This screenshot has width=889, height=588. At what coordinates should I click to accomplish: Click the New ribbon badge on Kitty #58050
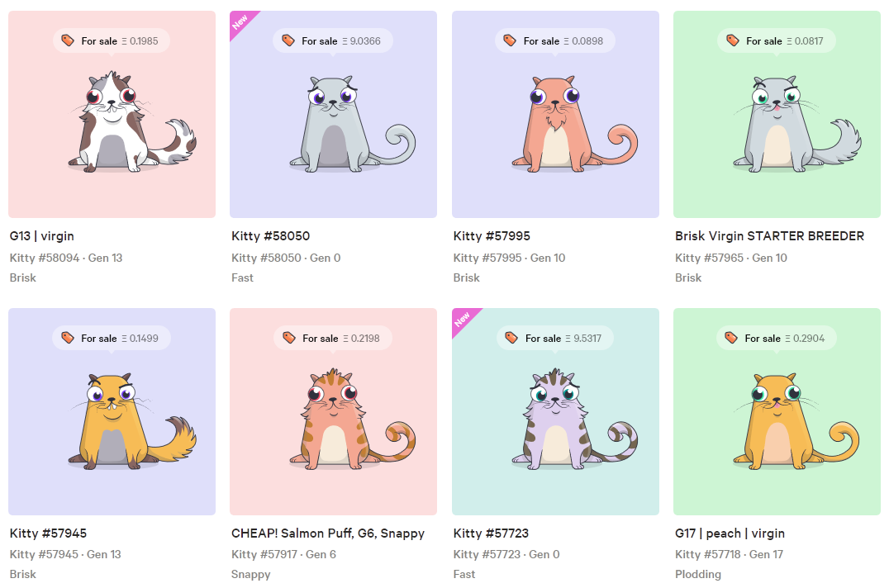pyautogui.click(x=240, y=21)
